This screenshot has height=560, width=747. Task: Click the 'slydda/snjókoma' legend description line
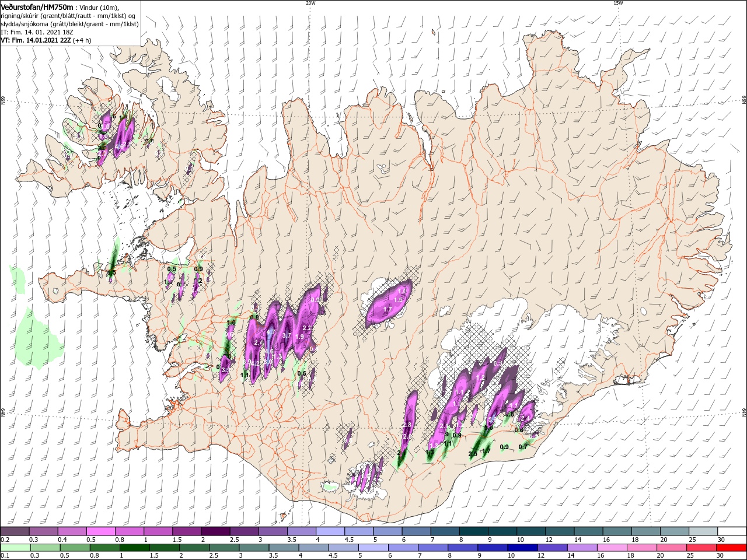click(x=68, y=24)
